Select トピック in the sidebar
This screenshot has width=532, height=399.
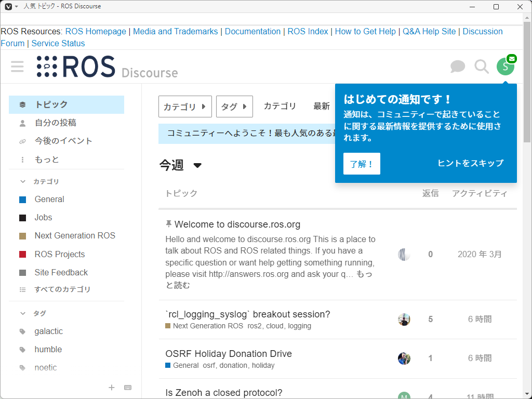66,104
